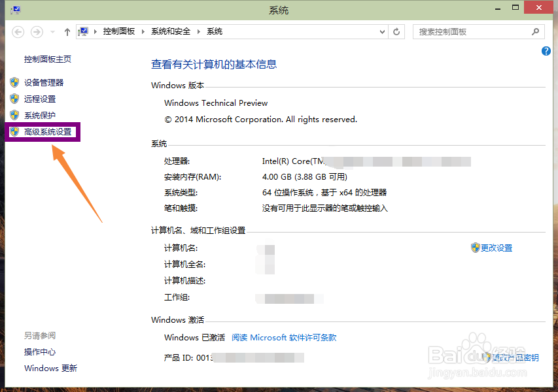Close the 系统 window
Screen dimensions: 558x392
pyautogui.click(x=539, y=7)
